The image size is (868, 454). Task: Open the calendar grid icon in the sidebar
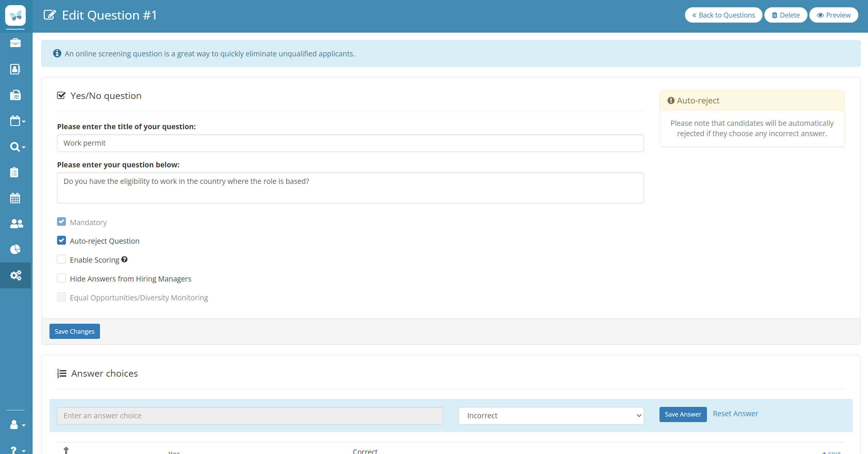click(x=15, y=198)
